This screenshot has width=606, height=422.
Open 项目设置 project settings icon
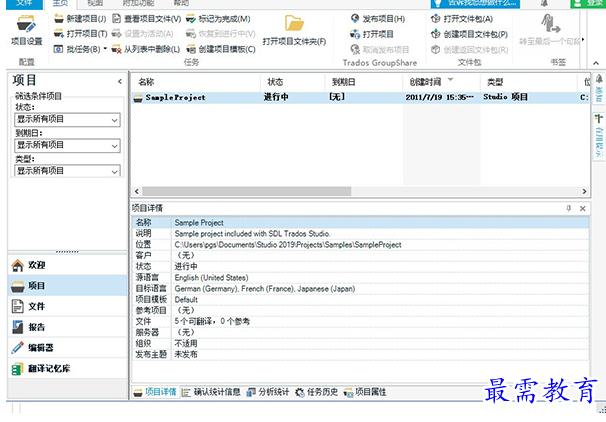coord(26,30)
